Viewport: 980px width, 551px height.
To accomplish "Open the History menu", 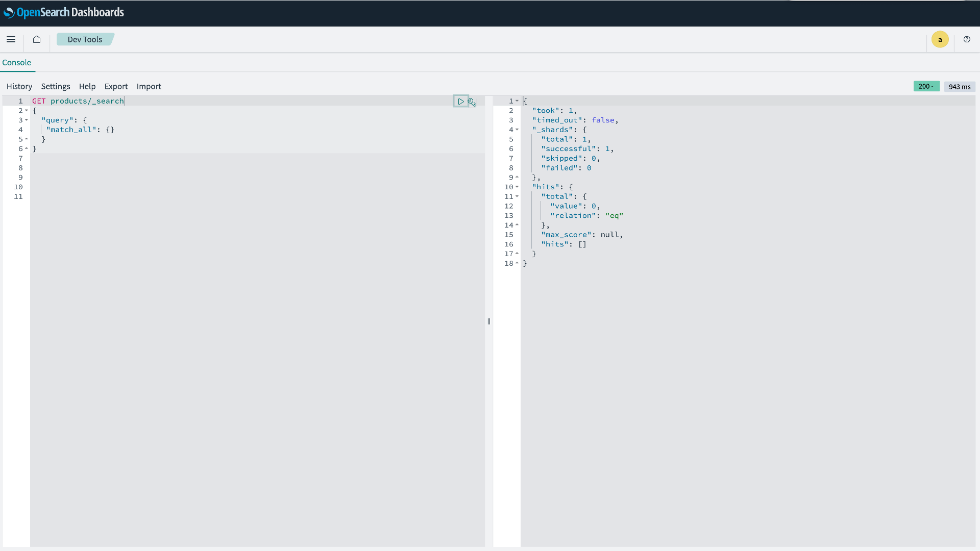I will (x=19, y=86).
